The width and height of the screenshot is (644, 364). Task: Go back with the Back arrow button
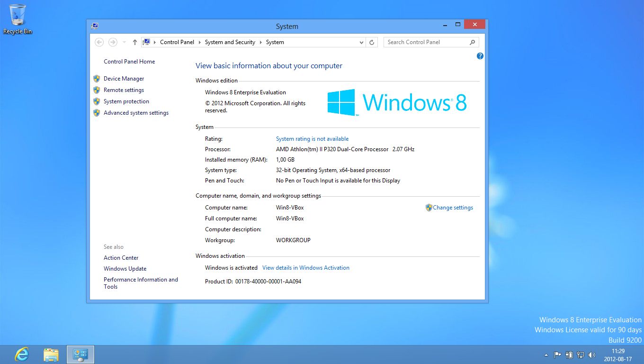(x=99, y=42)
